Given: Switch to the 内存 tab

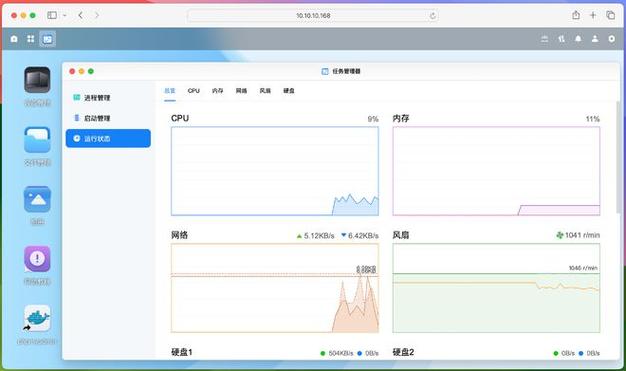Looking at the screenshot, I should click(218, 91).
